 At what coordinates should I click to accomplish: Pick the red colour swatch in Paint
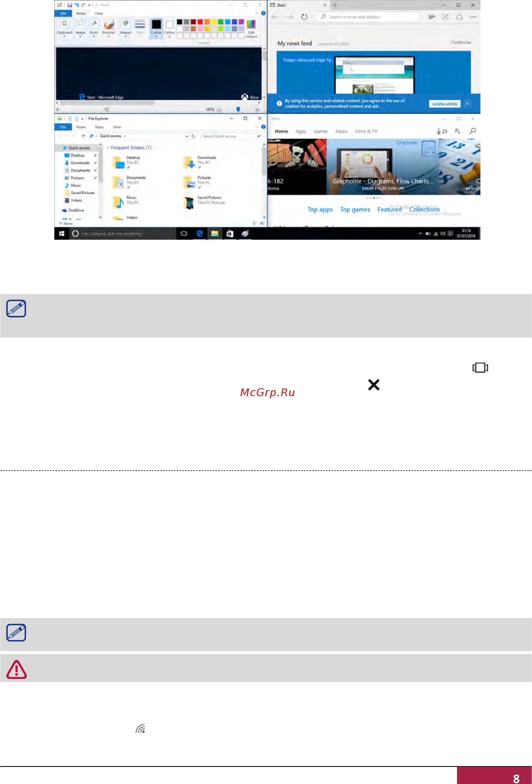tap(200, 22)
